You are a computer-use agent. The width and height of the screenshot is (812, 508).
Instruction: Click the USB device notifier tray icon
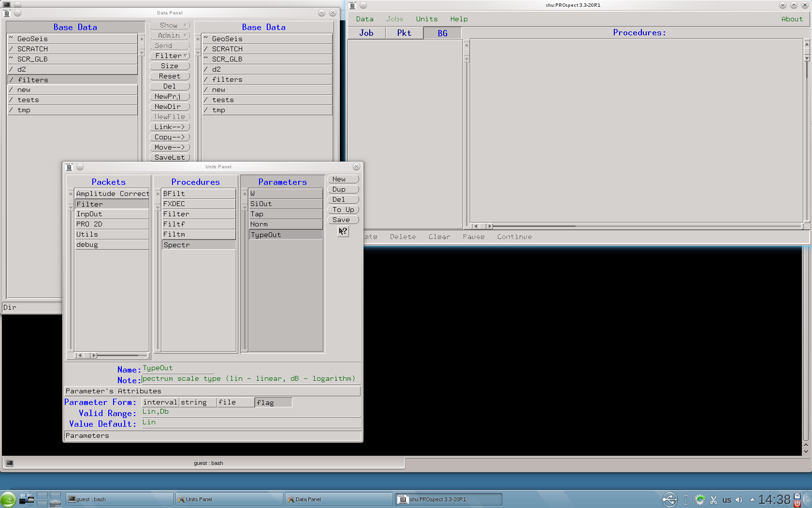coord(669,500)
